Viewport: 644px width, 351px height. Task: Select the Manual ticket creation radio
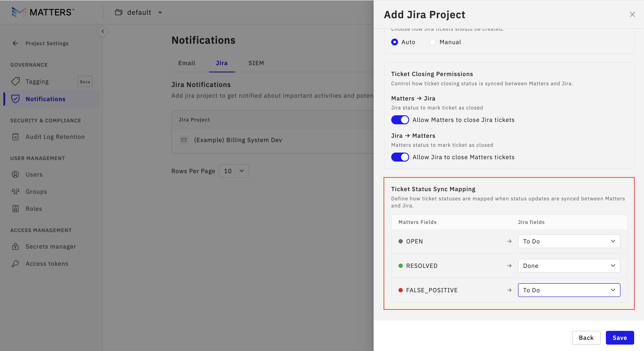point(433,42)
